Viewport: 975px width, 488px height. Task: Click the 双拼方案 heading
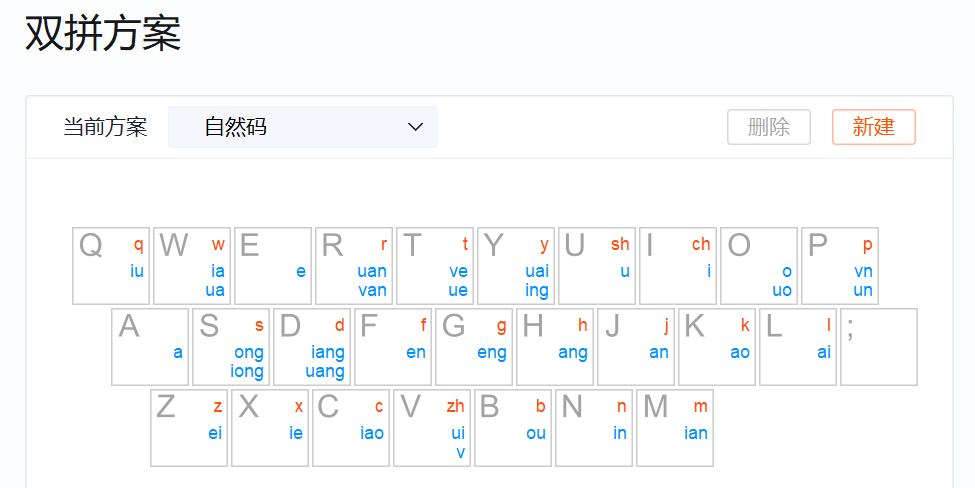click(103, 33)
